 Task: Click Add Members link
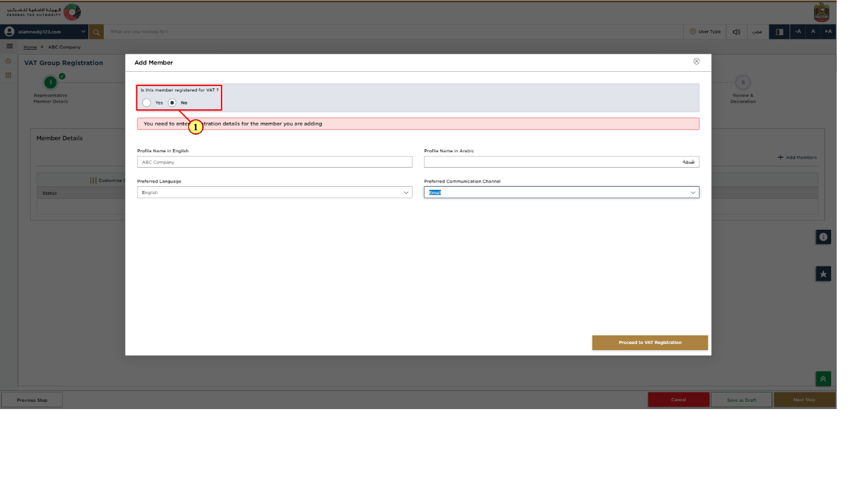797,157
